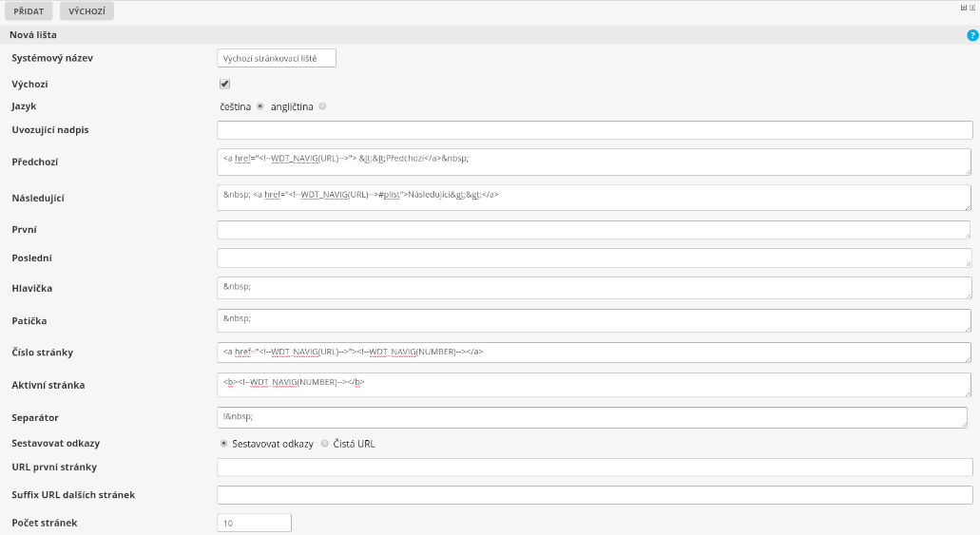Image resolution: width=980 pixels, height=535 pixels.
Task: Toggle the Výchozí checkbox
Action: (x=225, y=84)
